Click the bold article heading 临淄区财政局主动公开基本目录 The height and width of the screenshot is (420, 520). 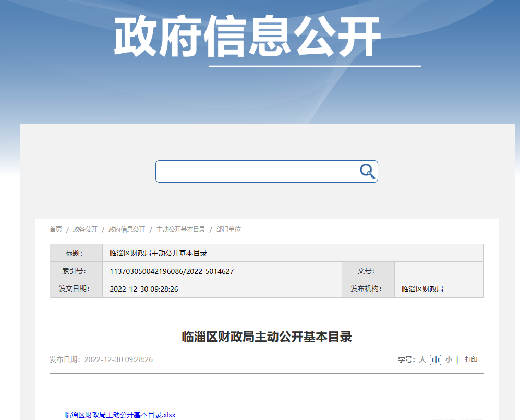pyautogui.click(x=267, y=337)
